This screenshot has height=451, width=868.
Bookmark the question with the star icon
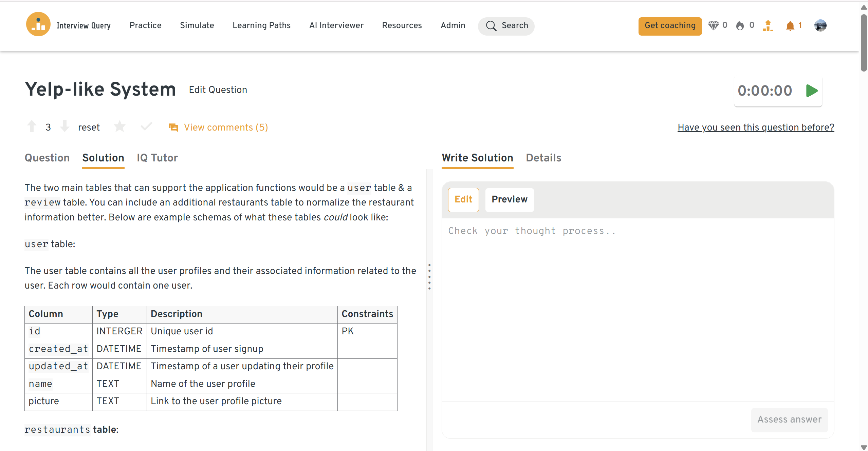119,127
